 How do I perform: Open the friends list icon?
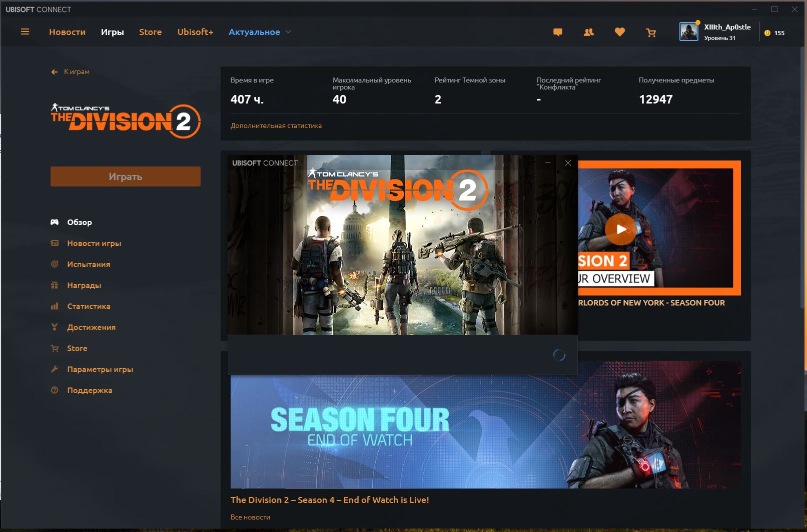(x=589, y=32)
